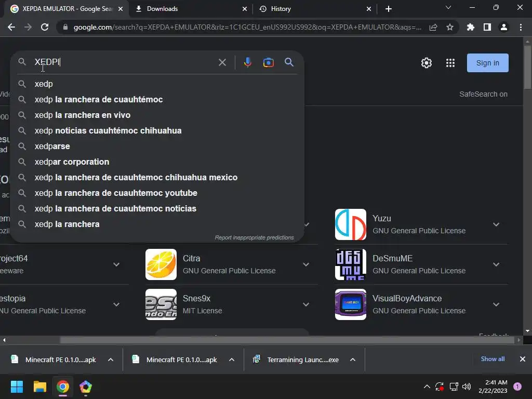This screenshot has width=532, height=399.
Task: Click 'Report inappropriate predictions' link
Action: coord(254,237)
